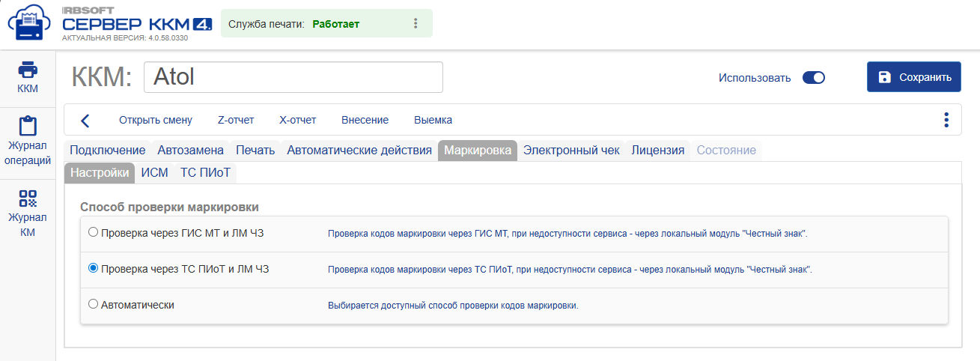
Task: Click the Служба печати label
Action: [x=266, y=24]
